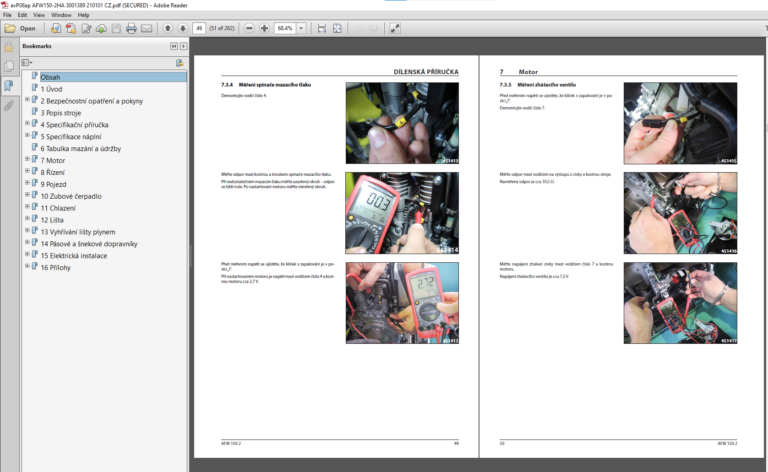768x472 pixels.
Task: Open the attachments paperclip sidebar icon
Action: tap(9, 105)
